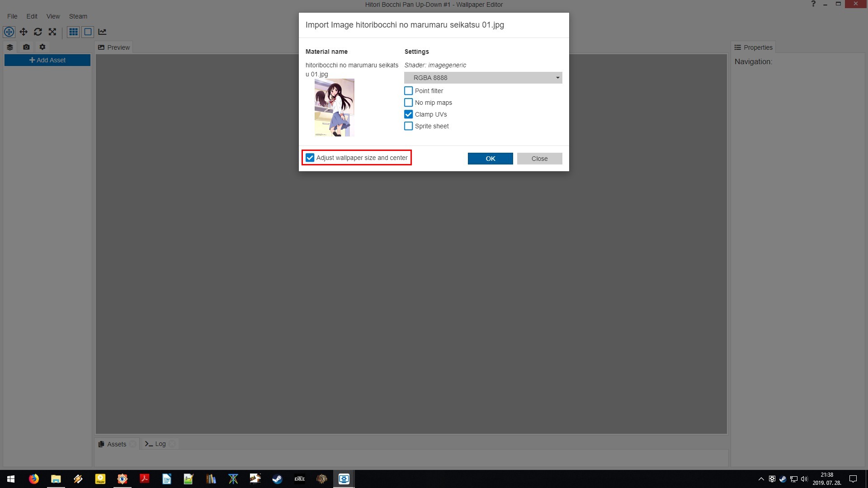Click the Close button in dialog
The width and height of the screenshot is (868, 488).
point(539,159)
